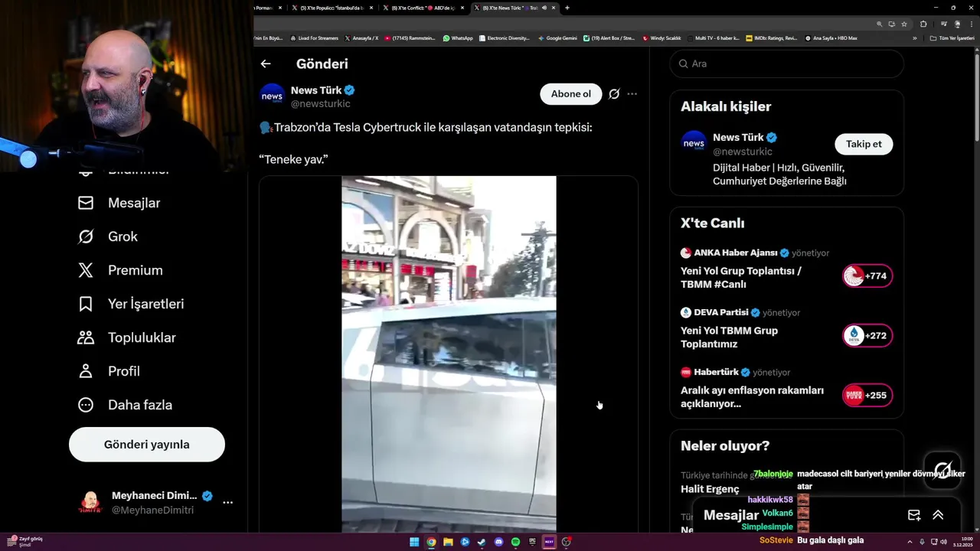Click the +255 Habertürk live badge
This screenshot has width=980, height=551.
(x=867, y=396)
